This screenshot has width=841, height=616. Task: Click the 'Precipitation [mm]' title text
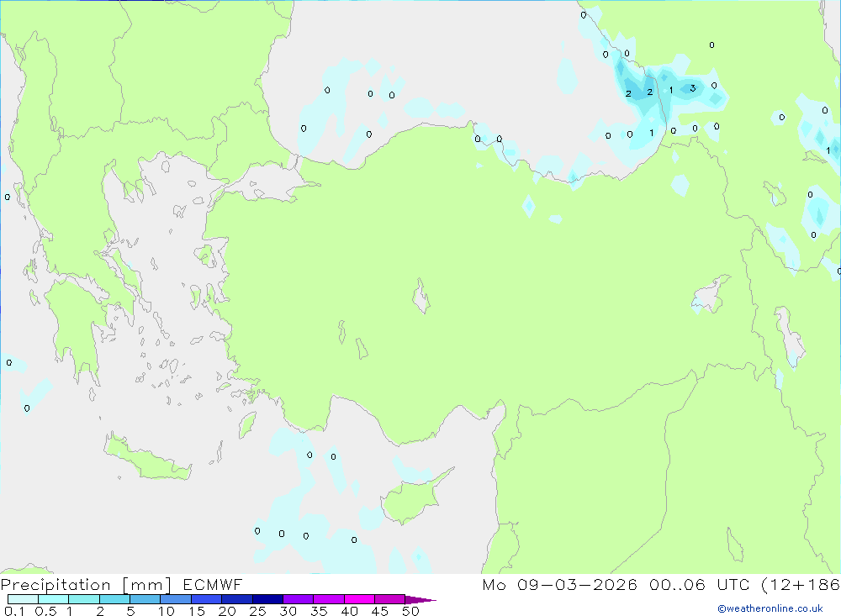[86, 585]
